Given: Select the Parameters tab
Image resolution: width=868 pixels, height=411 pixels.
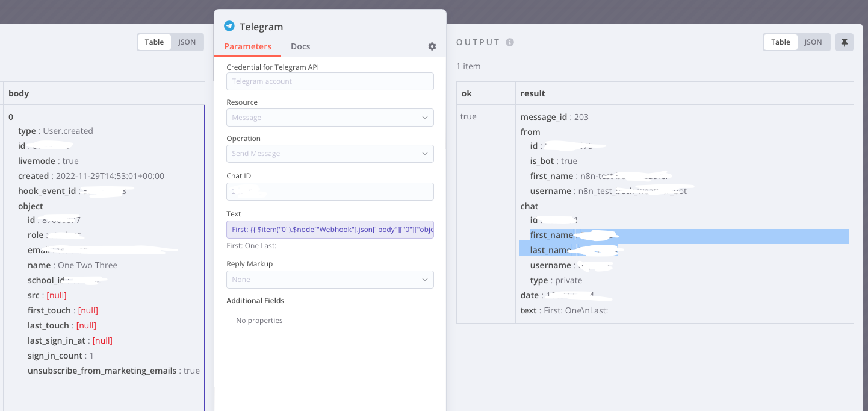Looking at the screenshot, I should pos(247,46).
